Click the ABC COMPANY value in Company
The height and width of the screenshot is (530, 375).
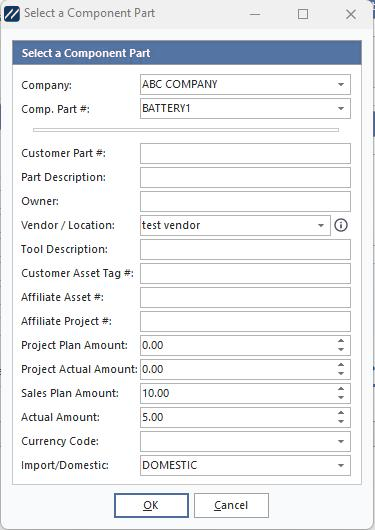[x=180, y=84]
